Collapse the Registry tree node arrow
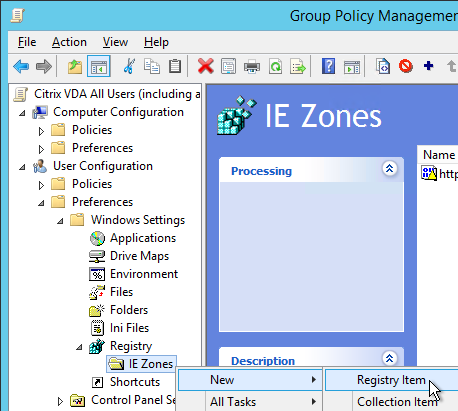458x411 pixels. (x=79, y=347)
